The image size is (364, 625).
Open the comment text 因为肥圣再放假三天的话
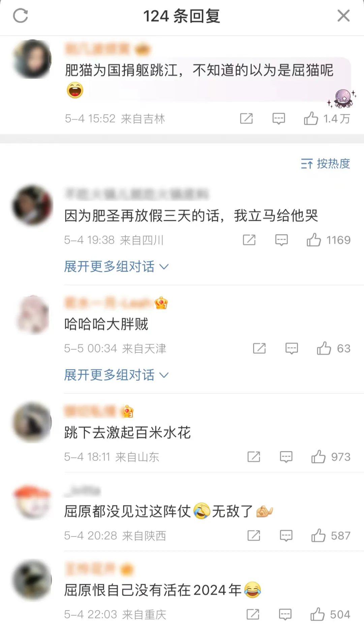[191, 216]
